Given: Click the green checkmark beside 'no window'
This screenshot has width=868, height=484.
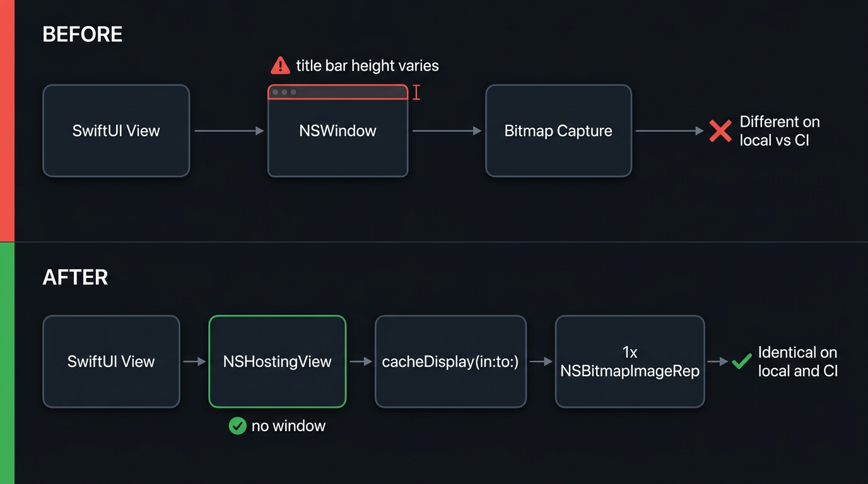Looking at the screenshot, I should point(237,426).
